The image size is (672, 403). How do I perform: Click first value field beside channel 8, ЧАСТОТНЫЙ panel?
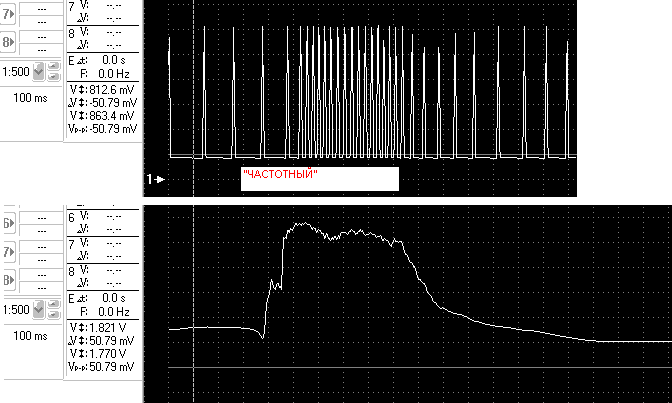41,37
